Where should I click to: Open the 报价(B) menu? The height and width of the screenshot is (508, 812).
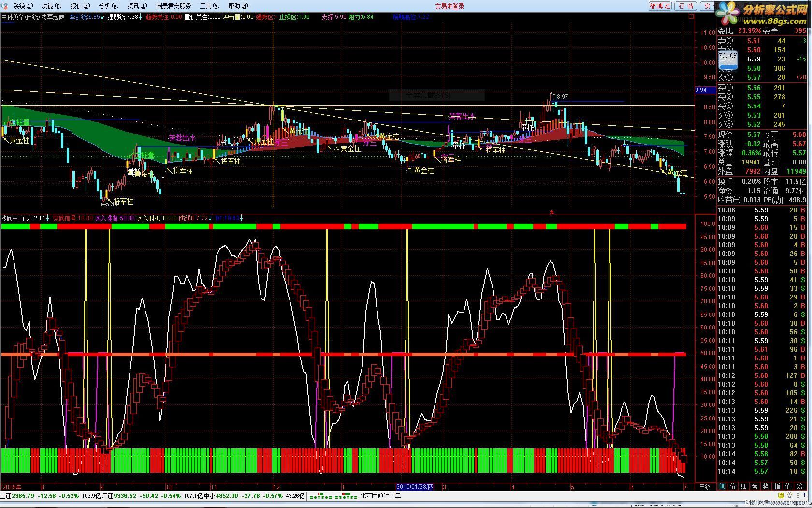(x=80, y=6)
